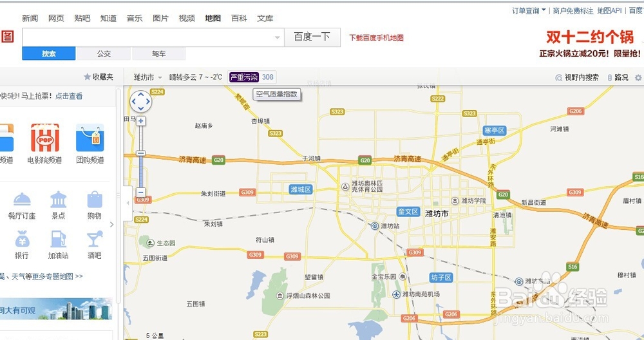Viewport: 644px width, 340px height.
Task: Select the 加油站 gas station icon
Action: coord(59,239)
